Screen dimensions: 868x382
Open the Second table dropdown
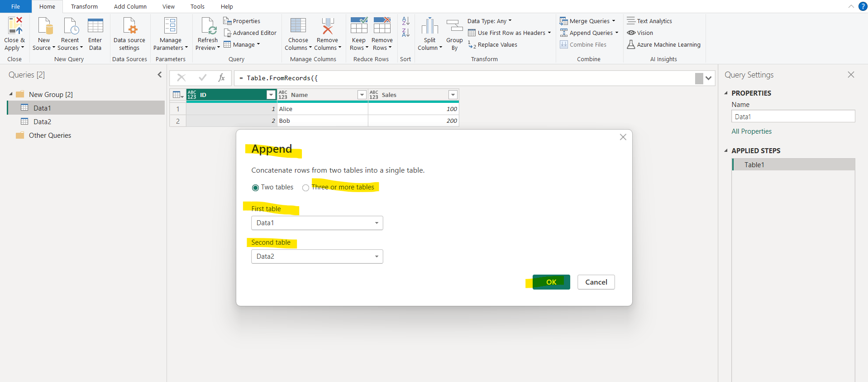coord(317,256)
